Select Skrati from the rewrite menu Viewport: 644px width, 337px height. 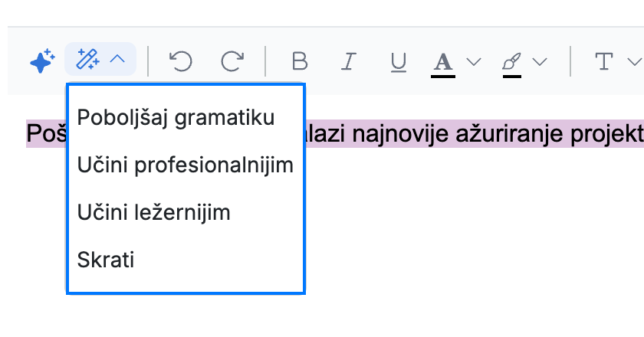106,260
